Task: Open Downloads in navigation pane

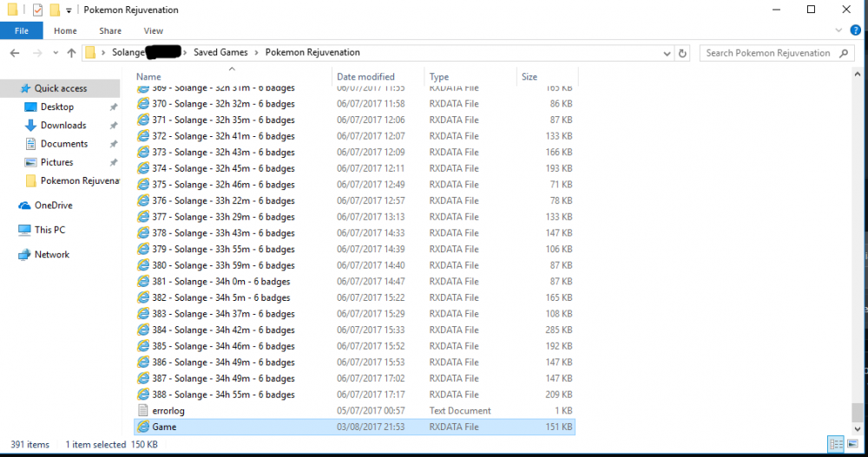Action: click(x=63, y=126)
